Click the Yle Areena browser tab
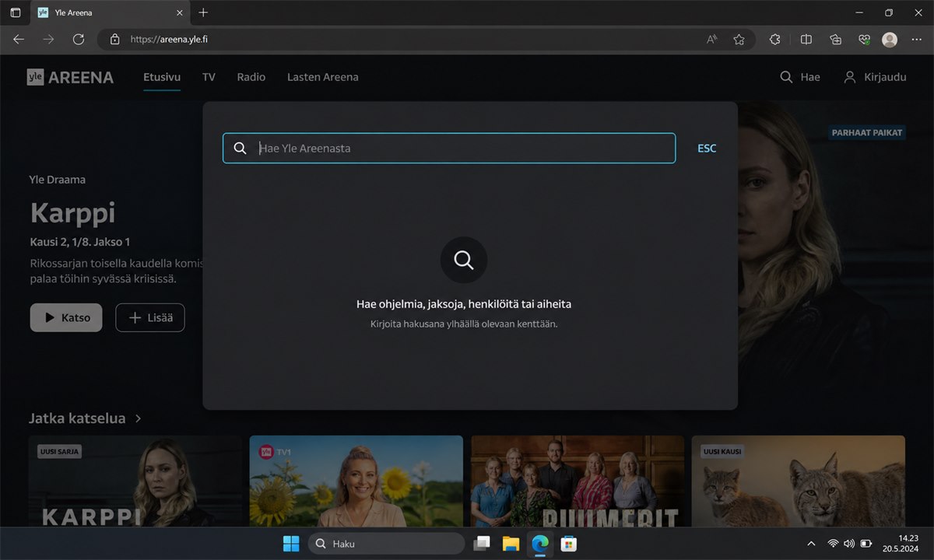 109,13
